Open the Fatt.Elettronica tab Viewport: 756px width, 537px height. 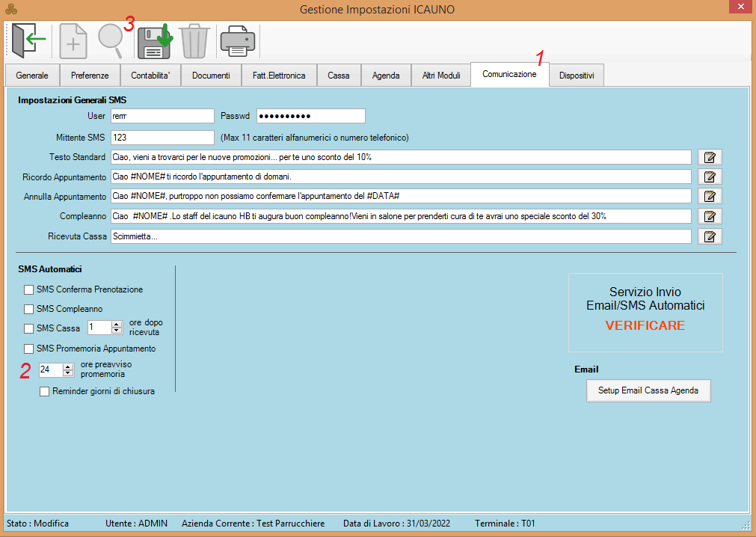tap(279, 76)
